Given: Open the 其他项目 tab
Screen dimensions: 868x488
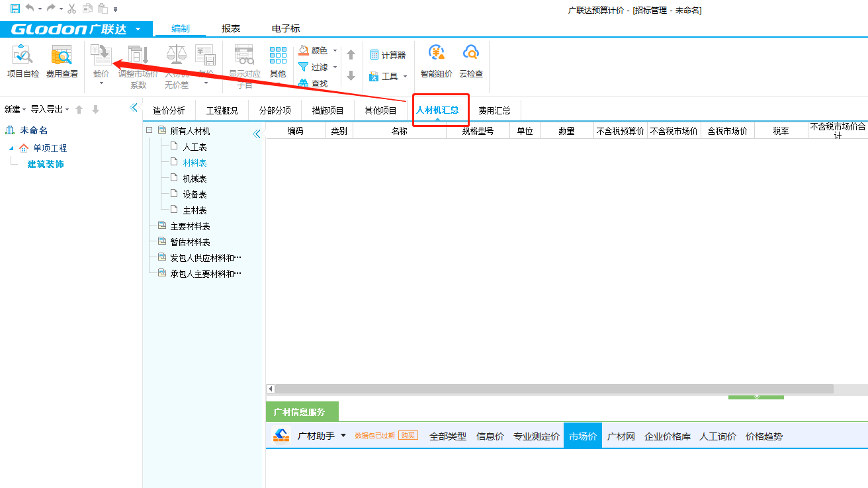Looking at the screenshot, I should pyautogui.click(x=381, y=110).
